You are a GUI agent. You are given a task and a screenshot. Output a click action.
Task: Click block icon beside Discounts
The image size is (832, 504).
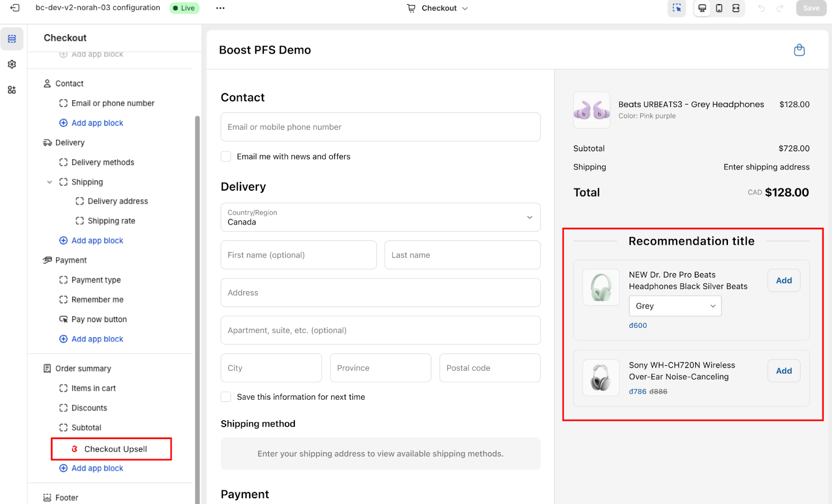point(63,408)
